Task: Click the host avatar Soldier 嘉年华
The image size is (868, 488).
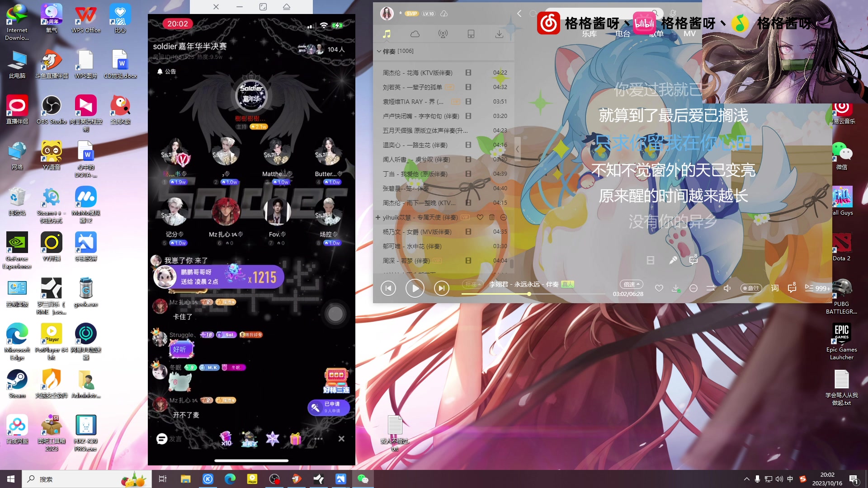Action: click(251, 96)
